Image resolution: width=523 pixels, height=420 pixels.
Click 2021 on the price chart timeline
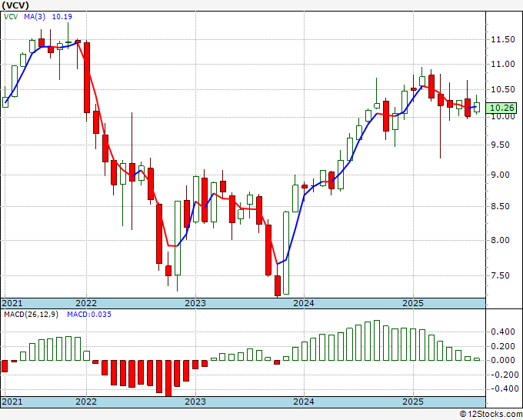[x=12, y=303]
